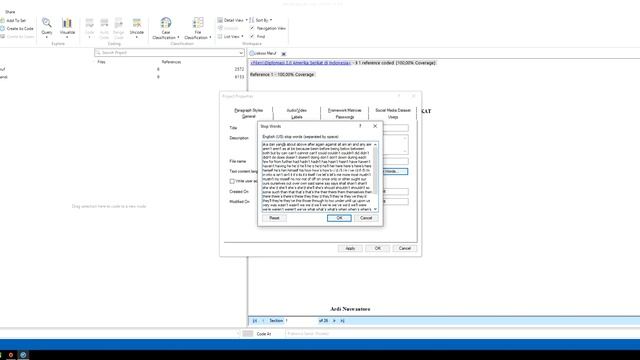This screenshot has width=640, height=360.
Task: Click OK in Project Properties dialog
Action: point(378,248)
